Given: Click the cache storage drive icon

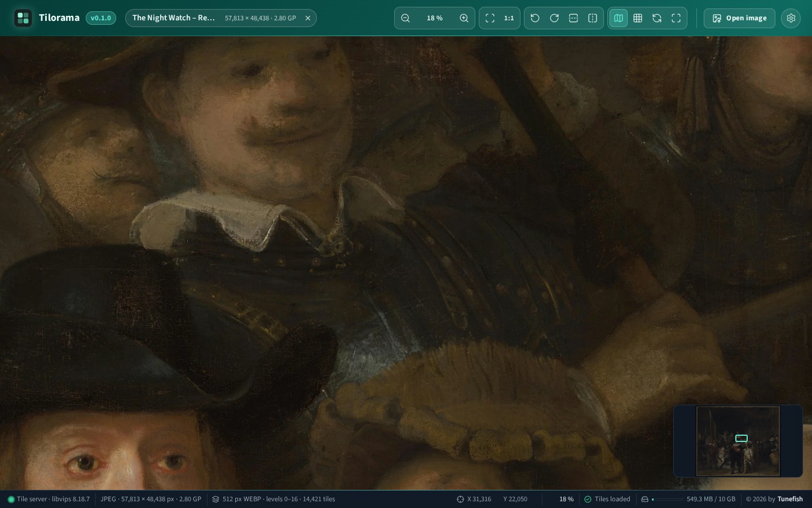Looking at the screenshot, I should 645,499.
